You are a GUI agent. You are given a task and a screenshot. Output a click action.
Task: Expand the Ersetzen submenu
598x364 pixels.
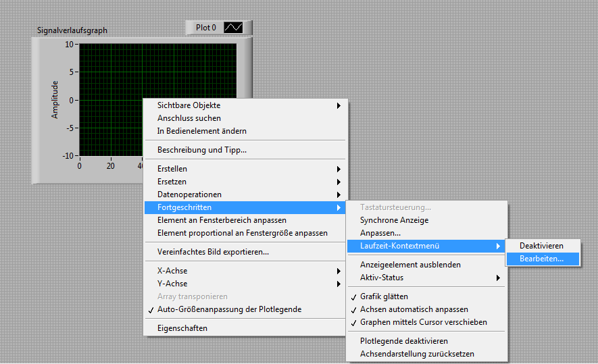tap(245, 182)
